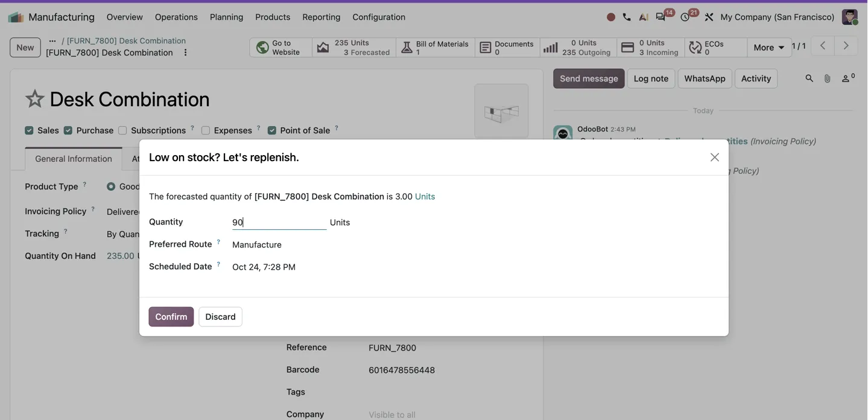Image resolution: width=868 pixels, height=420 pixels.
Task: Click the red recording indicator icon
Action: [611, 17]
